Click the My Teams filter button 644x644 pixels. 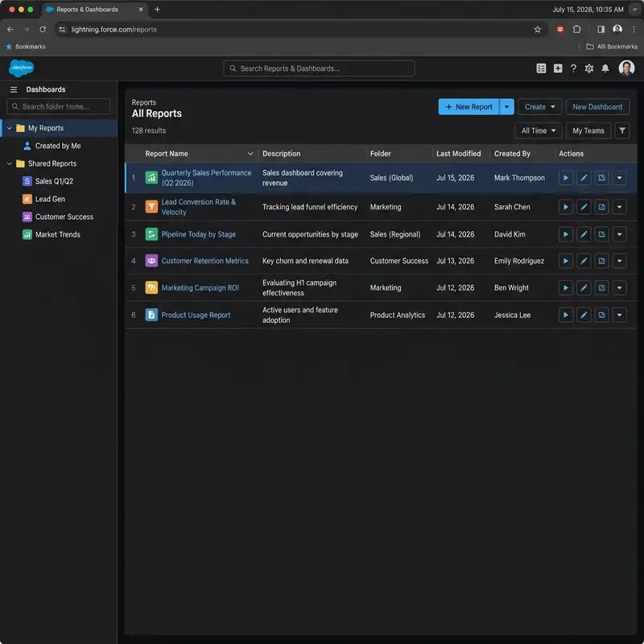(588, 130)
